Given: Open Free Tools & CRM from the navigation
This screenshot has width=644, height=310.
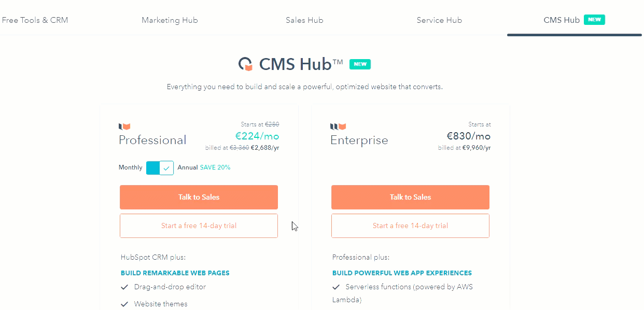Looking at the screenshot, I should point(35,20).
